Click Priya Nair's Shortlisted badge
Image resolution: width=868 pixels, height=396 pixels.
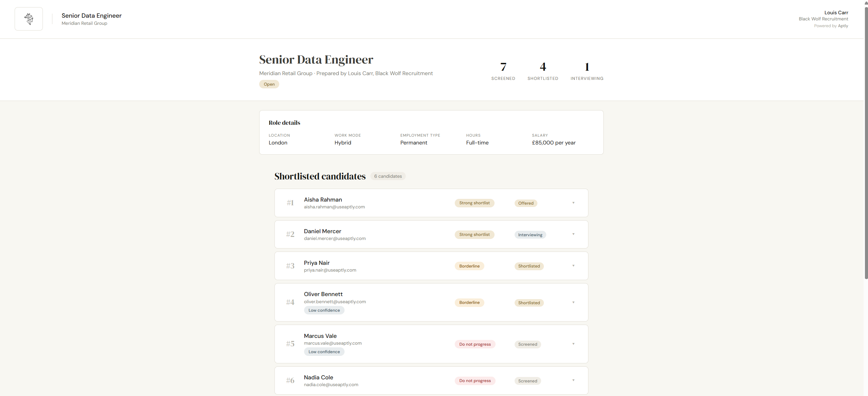[529, 266]
